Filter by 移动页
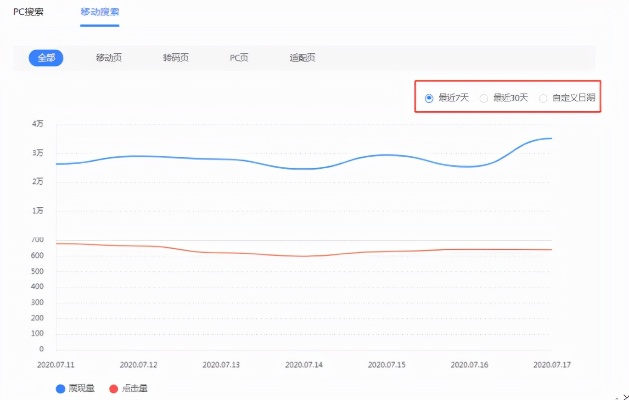This screenshot has width=629, height=400. (x=108, y=58)
